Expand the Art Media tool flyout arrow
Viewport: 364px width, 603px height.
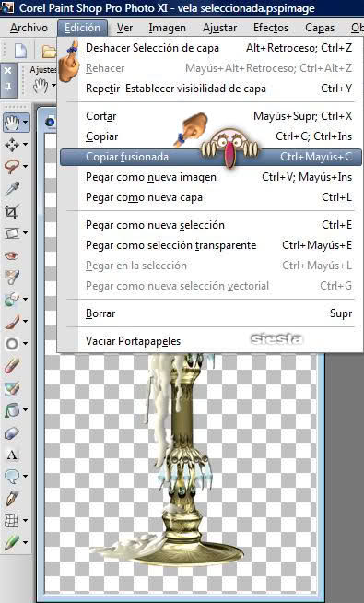26,543
